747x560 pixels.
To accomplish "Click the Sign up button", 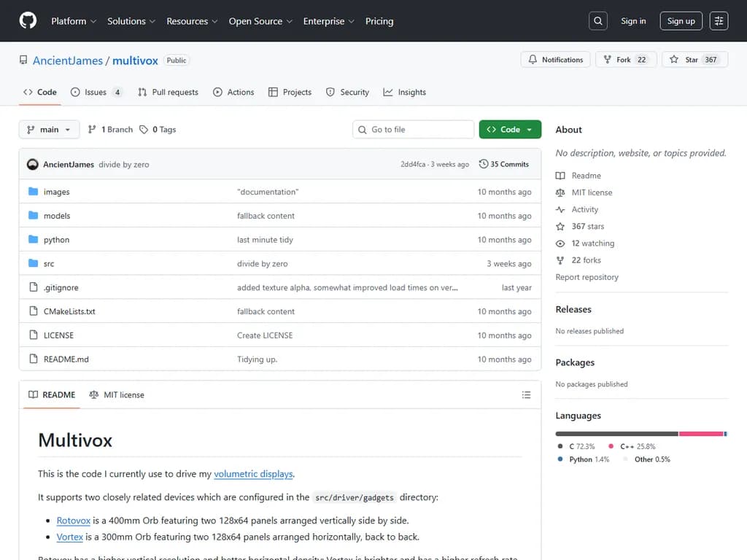I will click(681, 21).
